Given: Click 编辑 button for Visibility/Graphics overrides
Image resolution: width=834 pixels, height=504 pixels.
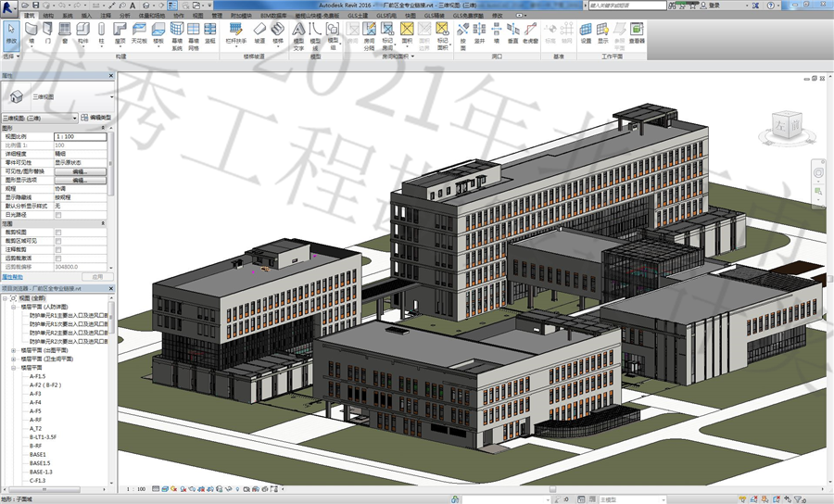Looking at the screenshot, I should coord(81,170).
